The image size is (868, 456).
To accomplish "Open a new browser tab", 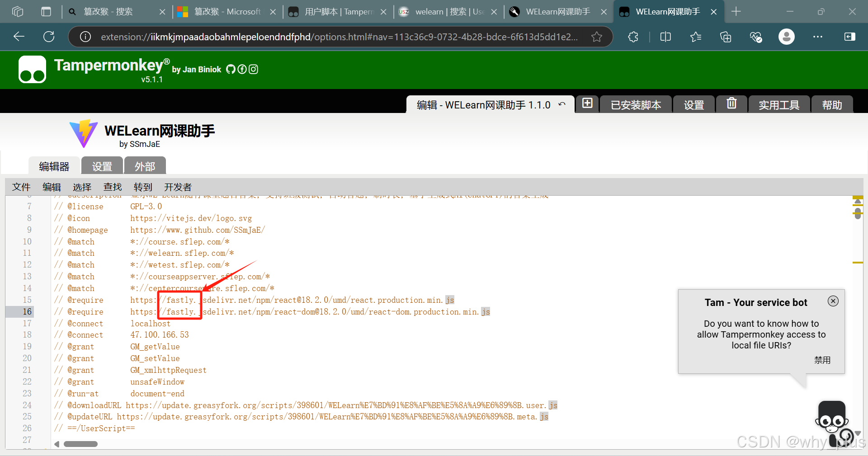I will tap(736, 12).
